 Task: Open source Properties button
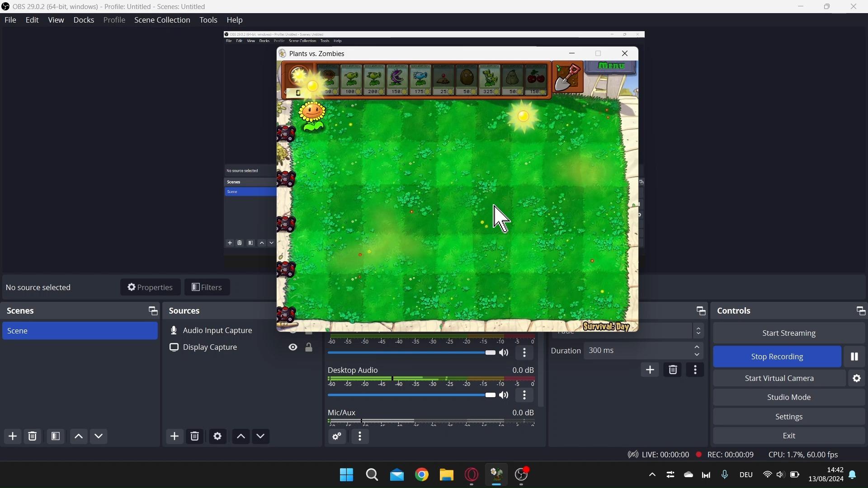151,287
